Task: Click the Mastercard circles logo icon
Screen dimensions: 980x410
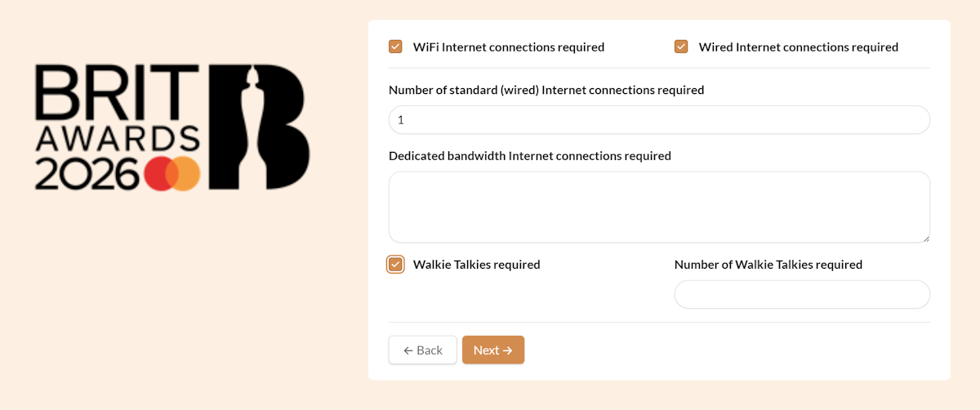Action: point(172,173)
